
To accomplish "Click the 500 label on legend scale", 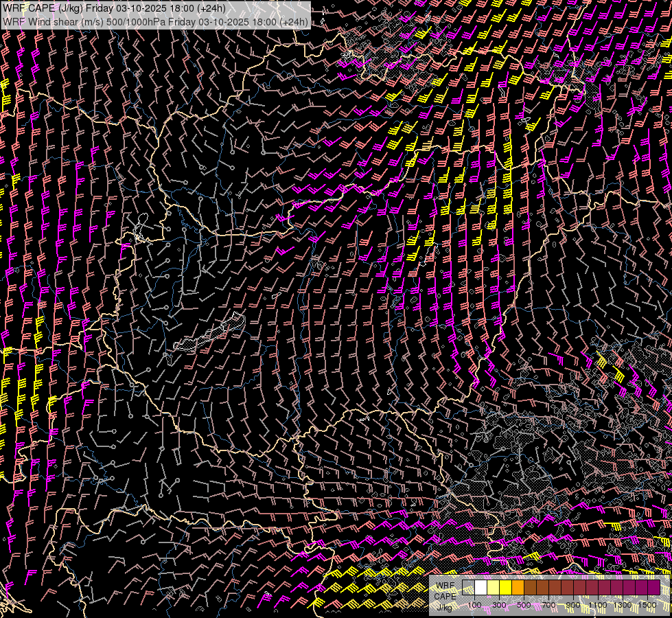I will pos(524,605).
